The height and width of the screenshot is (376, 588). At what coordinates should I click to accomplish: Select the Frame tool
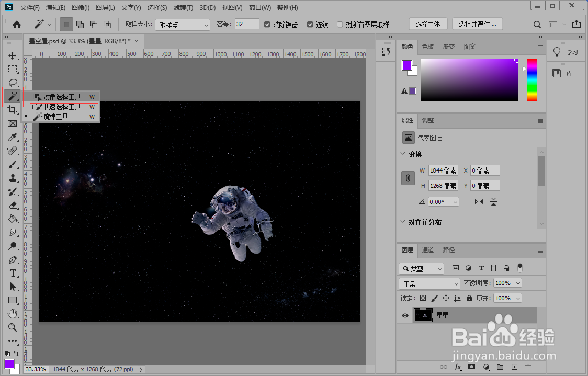pos(13,123)
